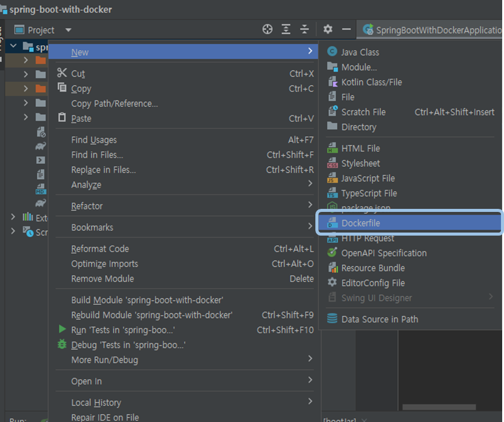Select Find Usages menu entry

pyautogui.click(x=184, y=140)
